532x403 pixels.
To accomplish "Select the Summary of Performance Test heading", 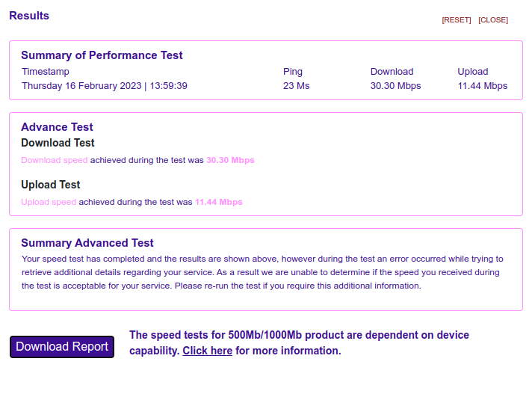I will click(x=102, y=55).
